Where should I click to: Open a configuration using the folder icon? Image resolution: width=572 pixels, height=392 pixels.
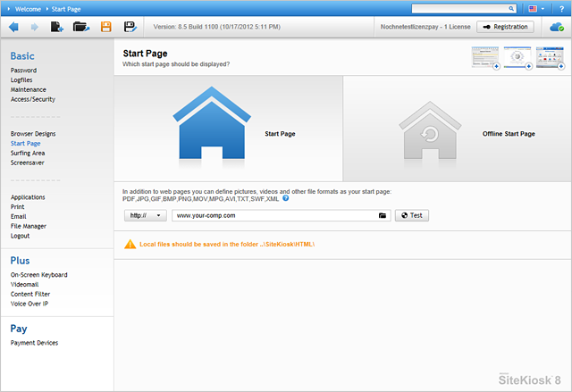click(x=81, y=27)
